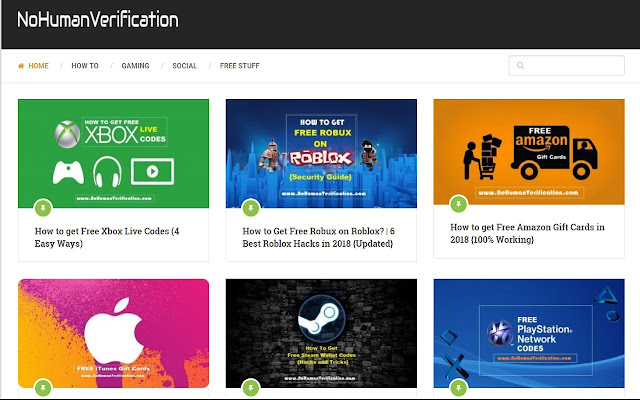
Task: Open the Free Robux on Roblox thumbnail
Action: 321,153
